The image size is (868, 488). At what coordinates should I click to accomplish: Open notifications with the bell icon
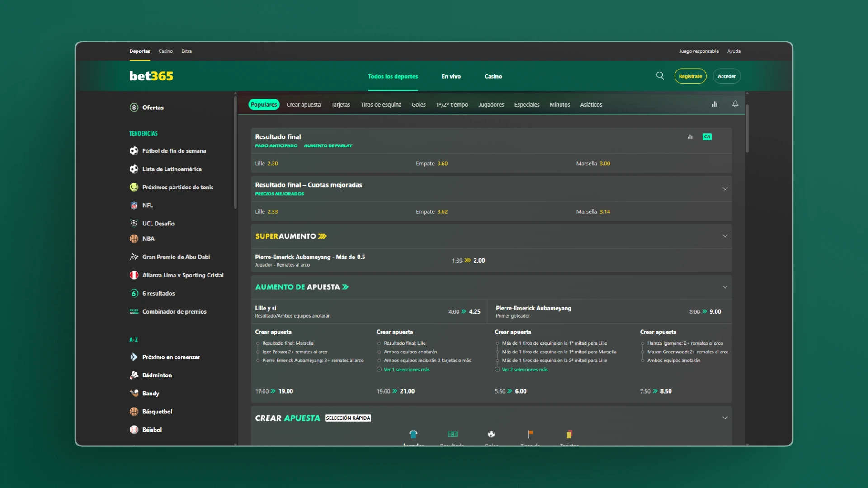[735, 104]
